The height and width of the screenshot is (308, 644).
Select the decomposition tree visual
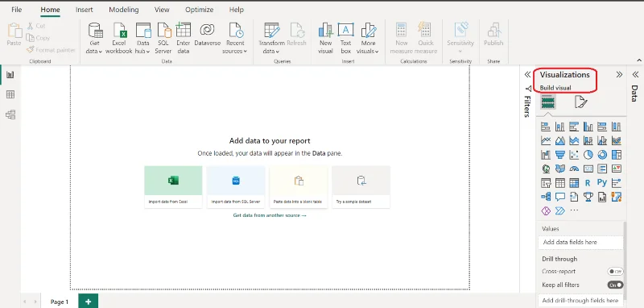tap(546, 197)
